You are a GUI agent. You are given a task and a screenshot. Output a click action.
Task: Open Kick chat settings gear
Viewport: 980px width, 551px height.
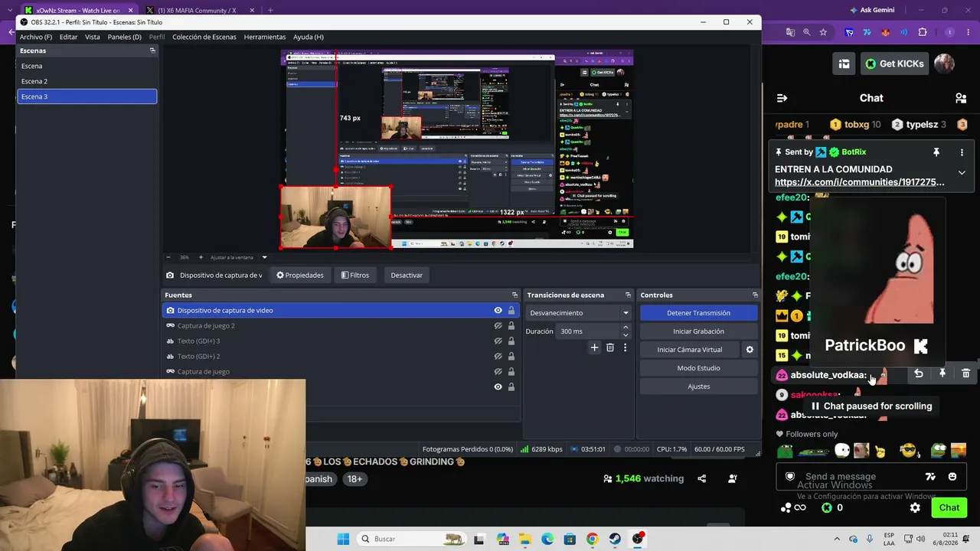(x=915, y=507)
